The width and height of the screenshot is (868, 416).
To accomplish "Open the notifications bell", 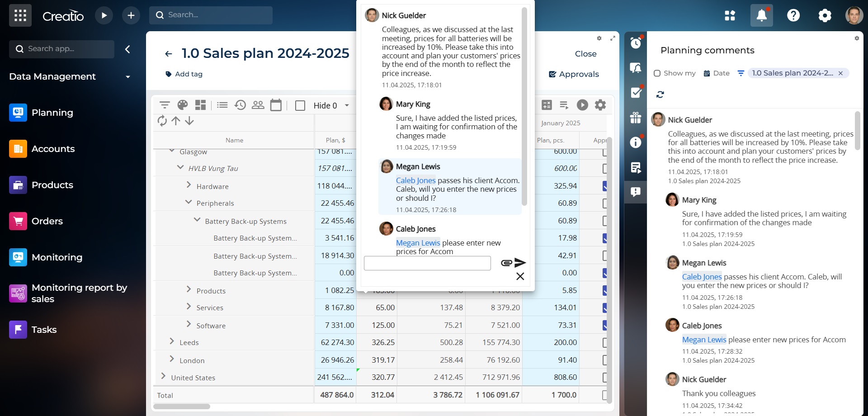I will tap(762, 15).
